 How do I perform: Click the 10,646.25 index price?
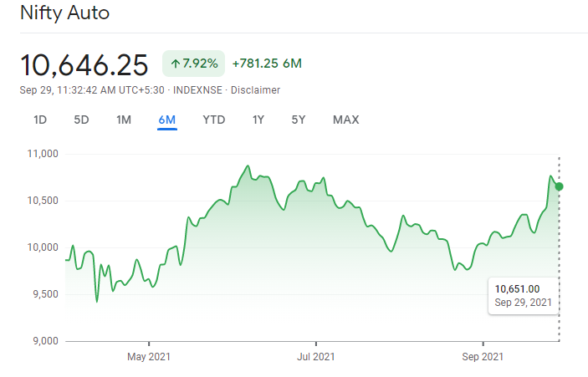point(84,64)
